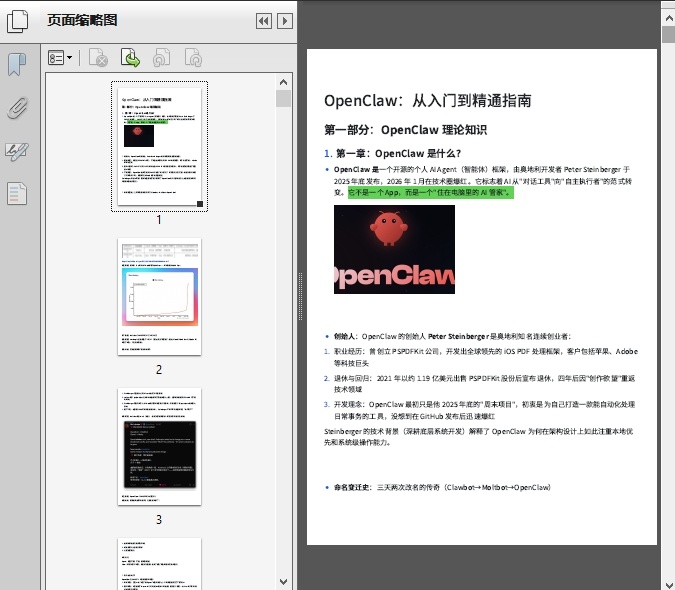
Task: Select the page 1 thumbnail
Action: click(x=159, y=146)
